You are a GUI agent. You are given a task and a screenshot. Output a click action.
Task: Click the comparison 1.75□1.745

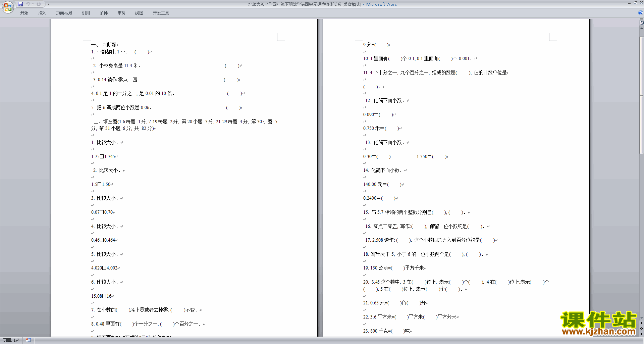tap(103, 156)
